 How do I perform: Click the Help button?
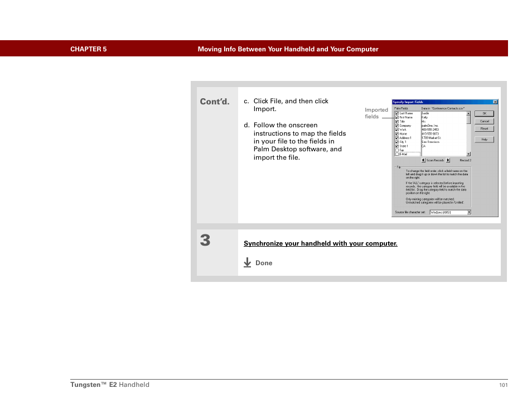click(484, 140)
